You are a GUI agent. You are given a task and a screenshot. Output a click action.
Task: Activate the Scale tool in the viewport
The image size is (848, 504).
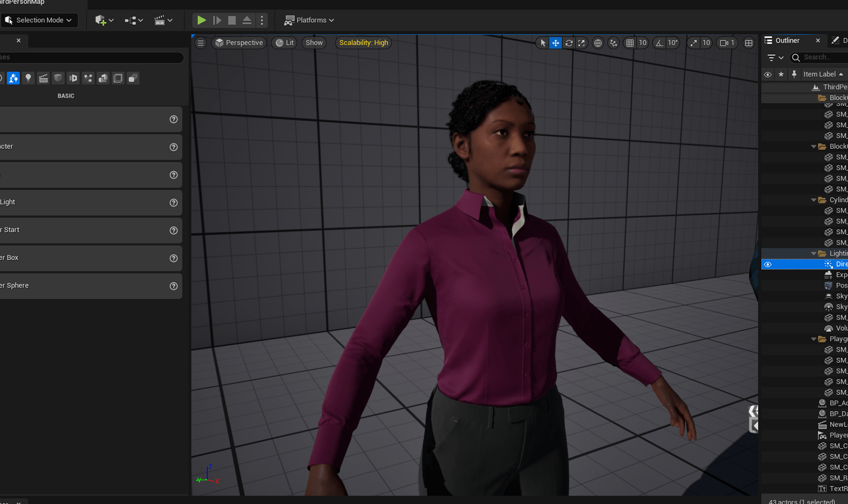click(x=581, y=43)
